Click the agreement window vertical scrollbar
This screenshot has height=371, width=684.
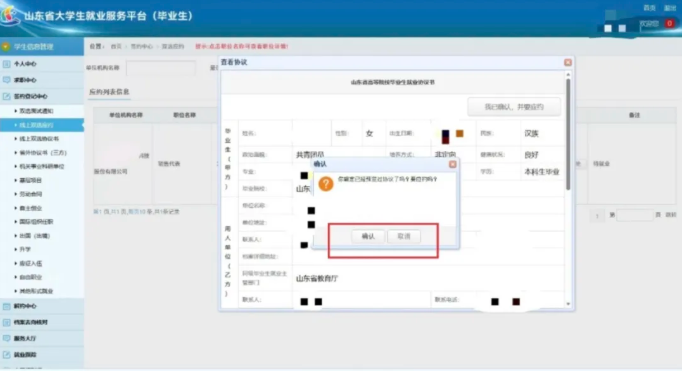point(568,135)
